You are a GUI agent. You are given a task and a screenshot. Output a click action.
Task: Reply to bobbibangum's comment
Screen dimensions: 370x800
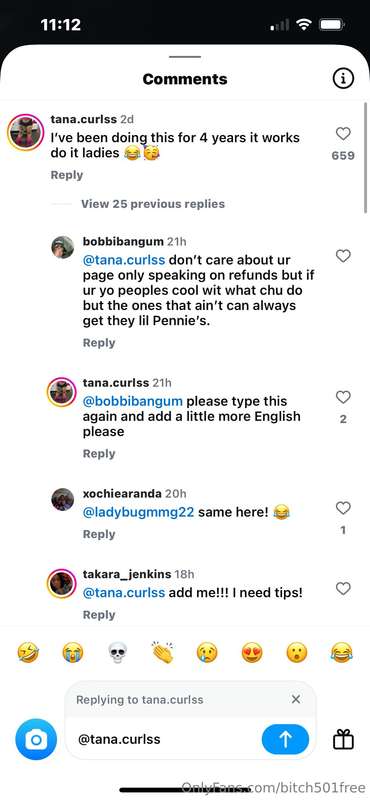point(99,343)
